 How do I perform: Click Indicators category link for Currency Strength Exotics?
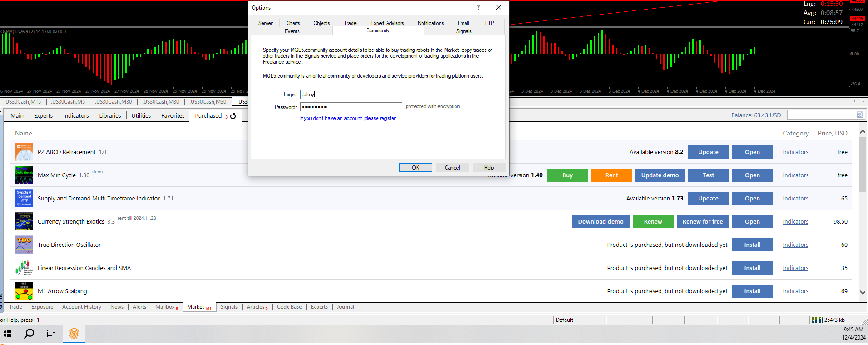pyautogui.click(x=795, y=221)
